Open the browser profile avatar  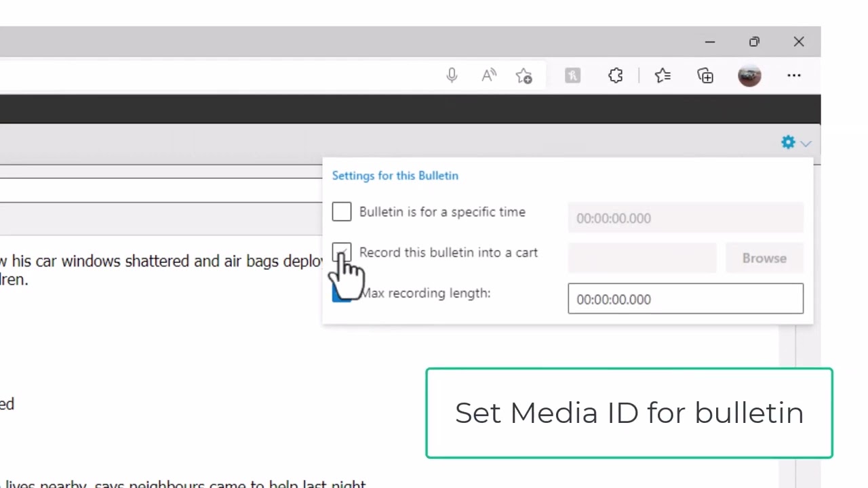[x=749, y=76]
